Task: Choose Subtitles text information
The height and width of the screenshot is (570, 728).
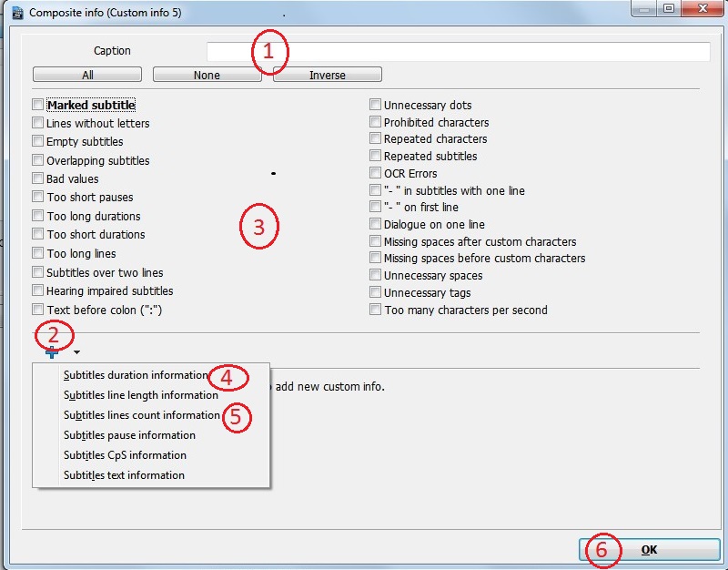Action: [124, 475]
